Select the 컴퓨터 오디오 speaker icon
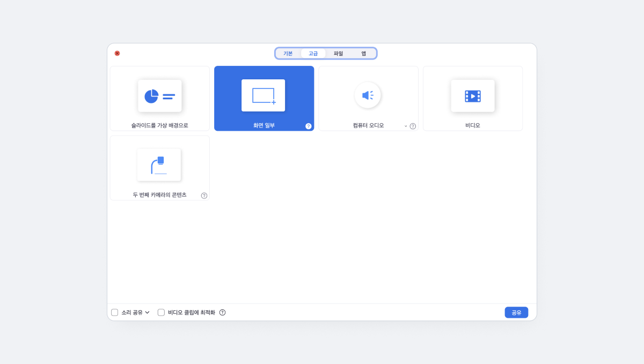644x364 pixels. 368,95
